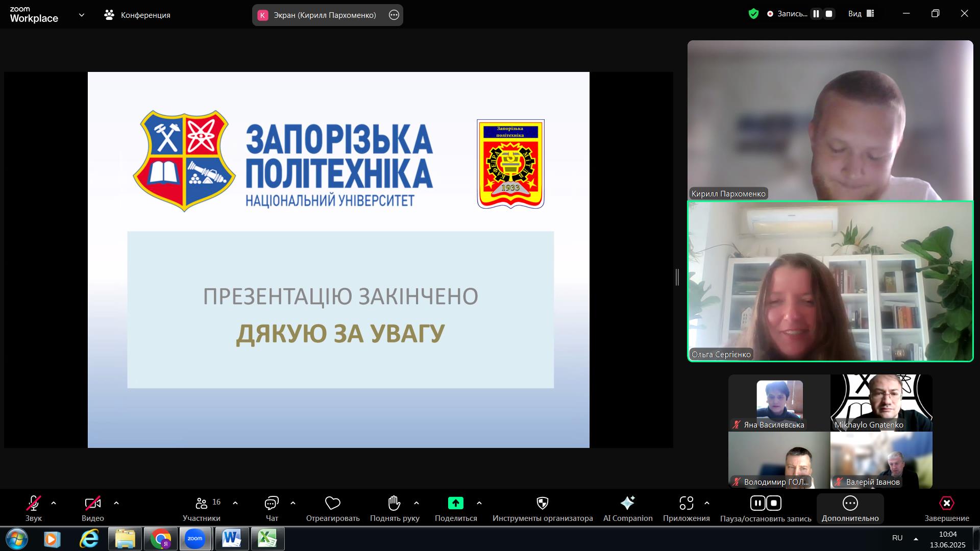
Task: Pause recording in top bar
Action: point(816,14)
